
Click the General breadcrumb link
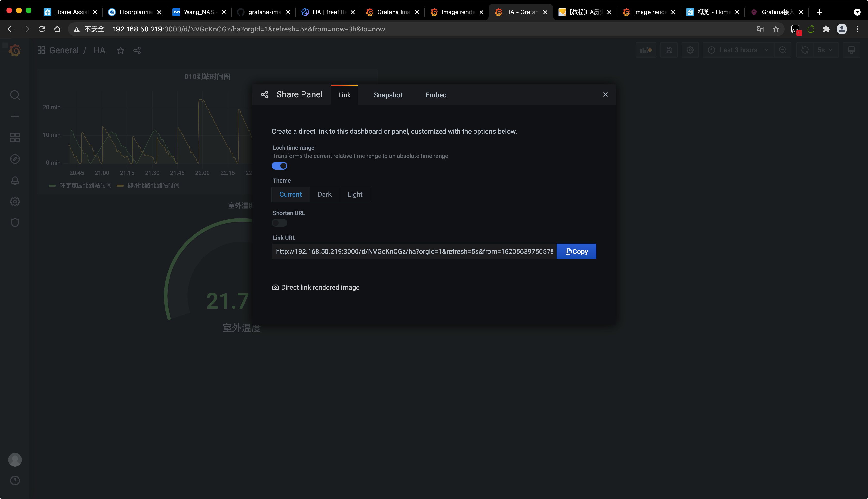[64, 50]
